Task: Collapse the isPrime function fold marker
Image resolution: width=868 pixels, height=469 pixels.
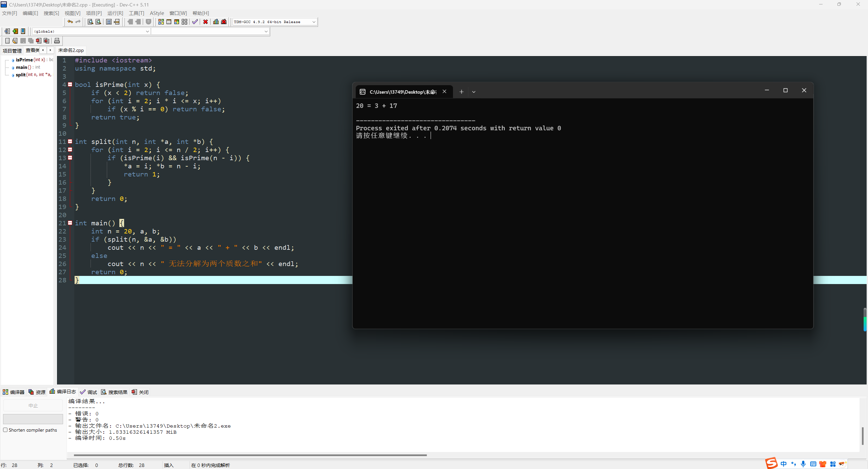Action: point(70,85)
